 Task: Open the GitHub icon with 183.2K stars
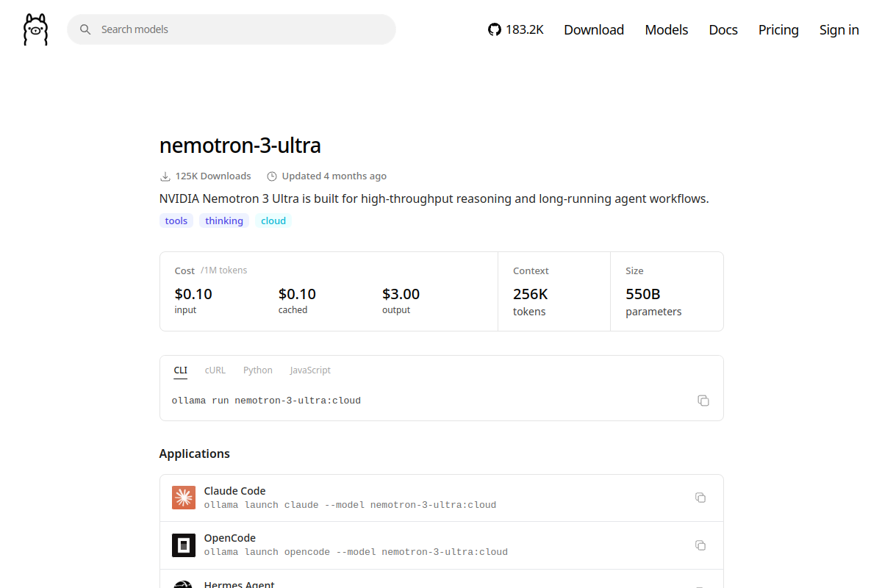495,29
